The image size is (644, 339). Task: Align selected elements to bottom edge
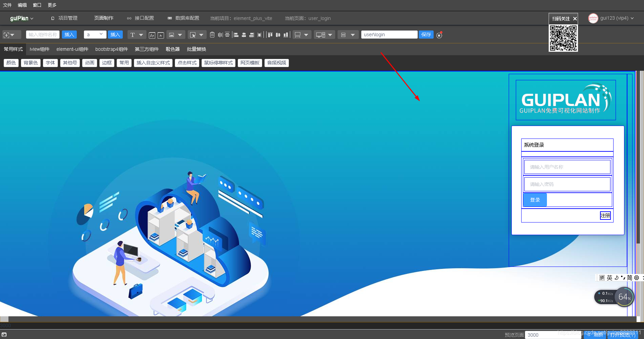[x=286, y=35]
